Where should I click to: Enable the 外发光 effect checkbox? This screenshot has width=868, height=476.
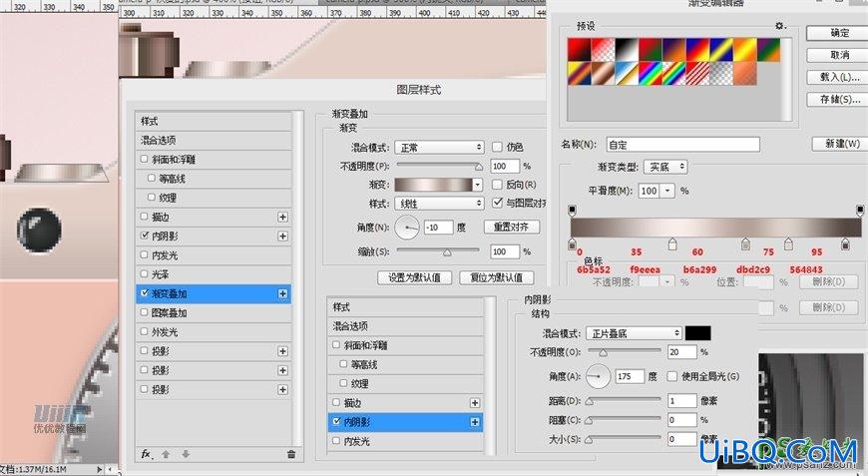[x=145, y=331]
